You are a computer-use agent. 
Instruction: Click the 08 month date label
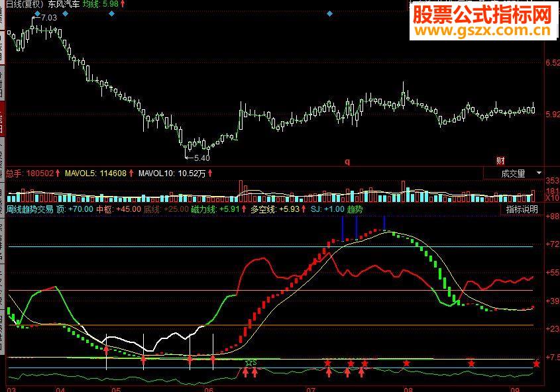pyautogui.click(x=408, y=389)
